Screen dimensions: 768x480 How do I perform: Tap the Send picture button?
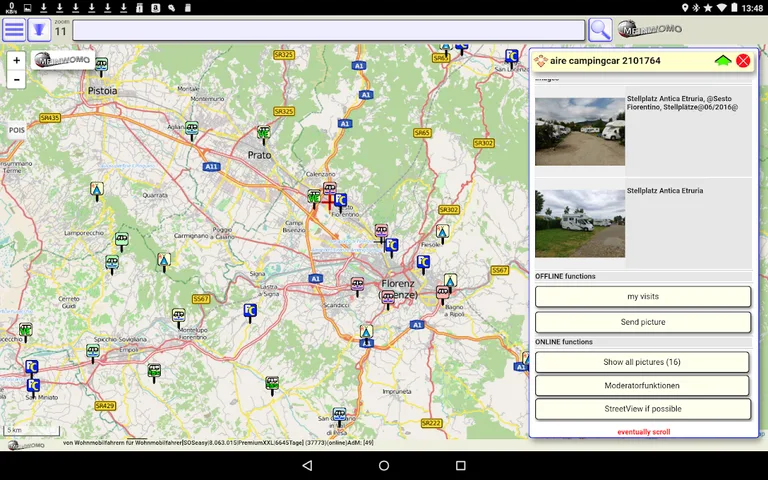(643, 322)
